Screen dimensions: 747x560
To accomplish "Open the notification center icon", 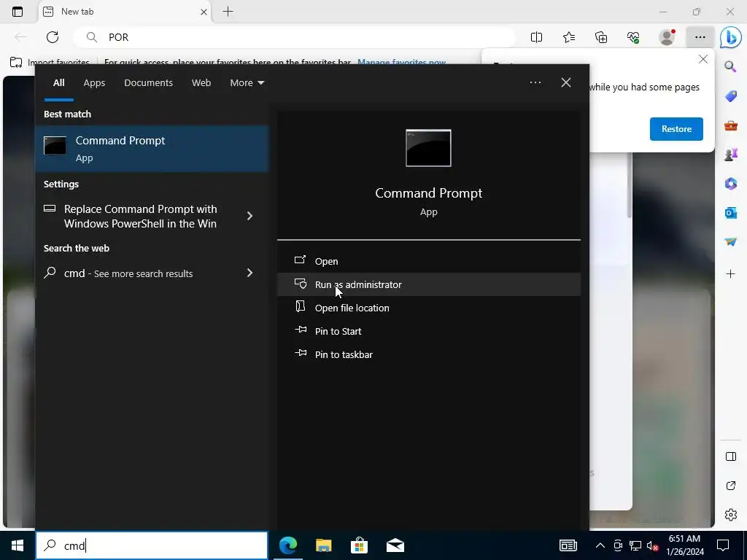I will (723, 545).
